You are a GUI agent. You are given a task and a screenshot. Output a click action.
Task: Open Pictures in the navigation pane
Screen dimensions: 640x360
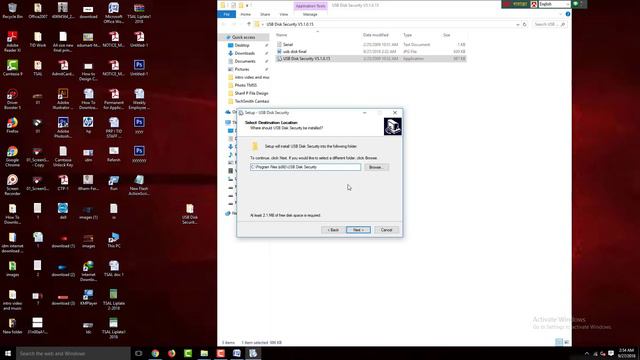[x=242, y=69]
